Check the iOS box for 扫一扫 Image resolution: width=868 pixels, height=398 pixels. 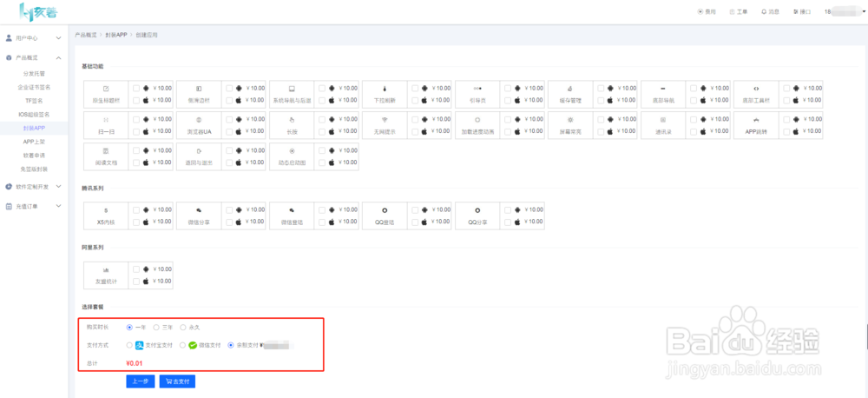[136, 131]
